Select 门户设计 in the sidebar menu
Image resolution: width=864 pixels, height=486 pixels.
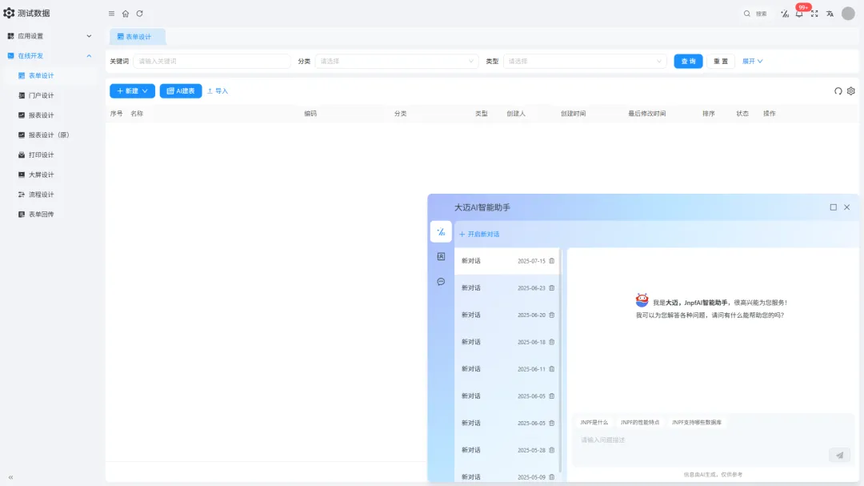coord(41,95)
